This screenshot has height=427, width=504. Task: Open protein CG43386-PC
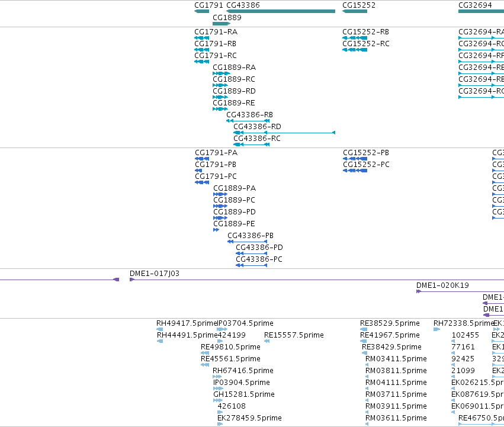click(259, 259)
